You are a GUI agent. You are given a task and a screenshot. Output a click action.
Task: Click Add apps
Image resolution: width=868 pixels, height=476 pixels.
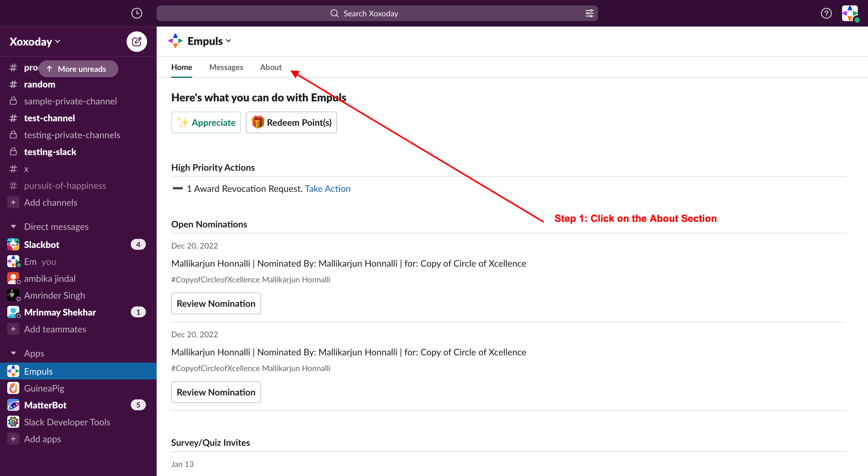[78, 439]
